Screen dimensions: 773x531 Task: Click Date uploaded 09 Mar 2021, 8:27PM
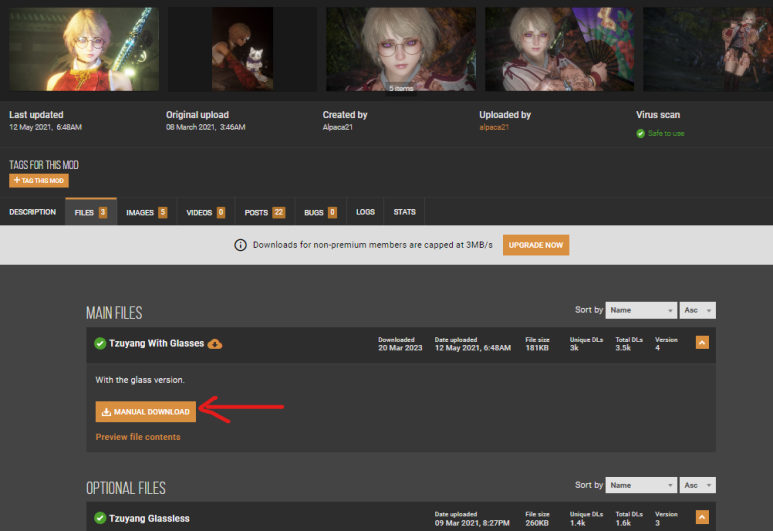tap(472, 523)
